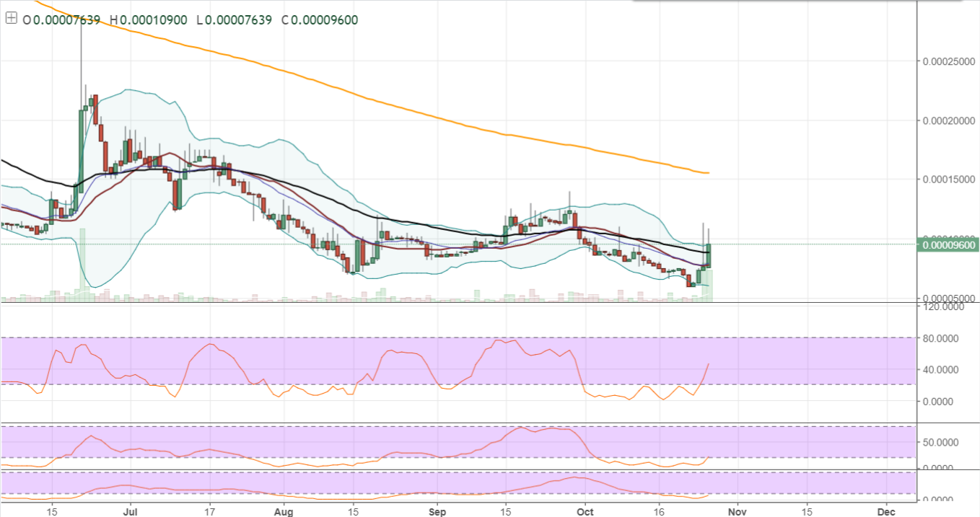The image size is (980, 517).
Task: Click the 80.0000 RSI level label
Action: pyautogui.click(x=942, y=338)
